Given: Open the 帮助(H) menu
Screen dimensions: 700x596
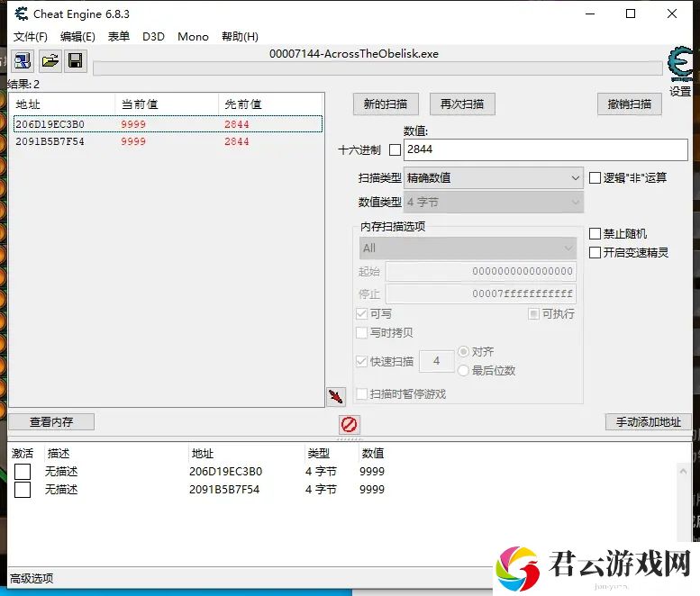Looking at the screenshot, I should pos(241,37).
